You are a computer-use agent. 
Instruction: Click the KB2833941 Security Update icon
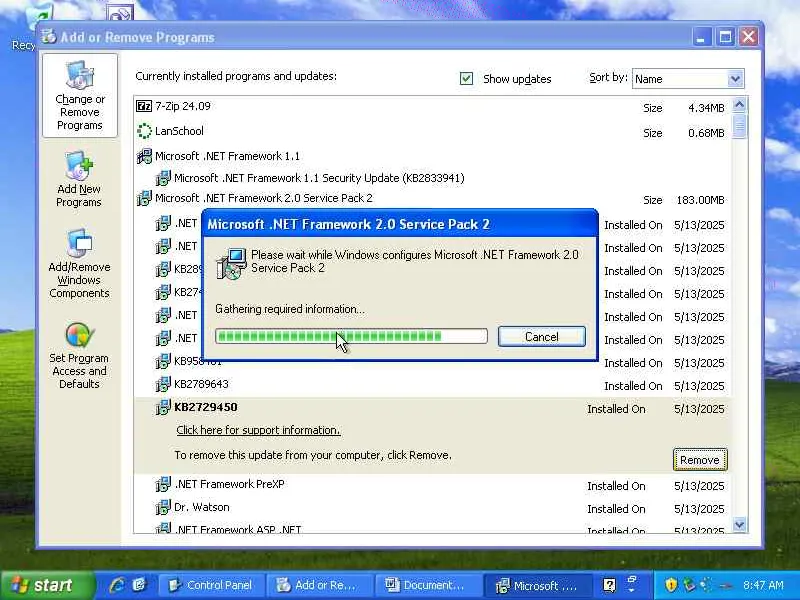[163, 178]
